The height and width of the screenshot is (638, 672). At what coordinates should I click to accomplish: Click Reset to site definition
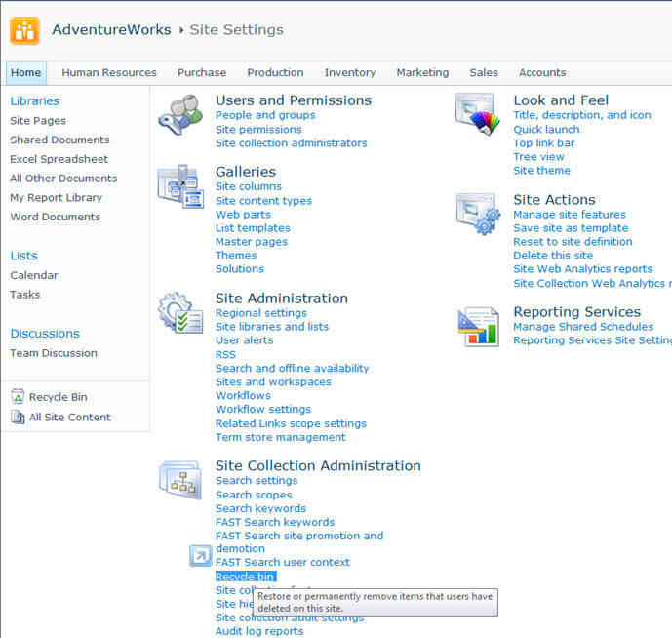point(573,242)
